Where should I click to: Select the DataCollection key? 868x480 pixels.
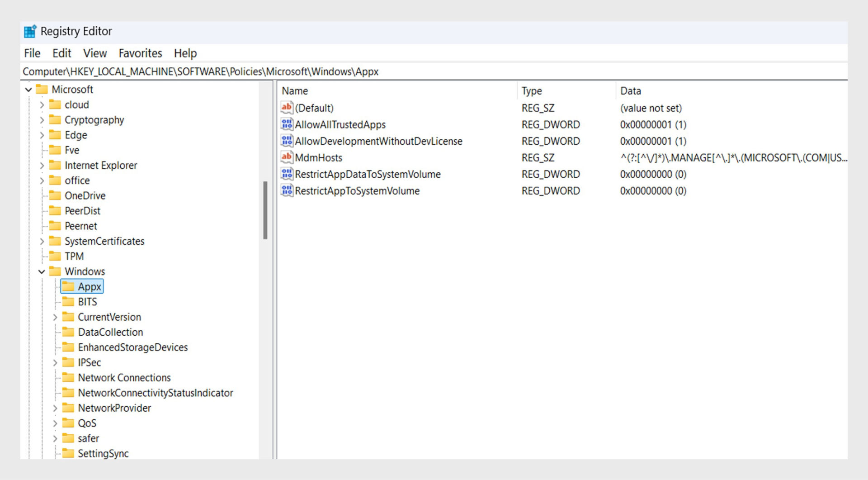tap(110, 332)
